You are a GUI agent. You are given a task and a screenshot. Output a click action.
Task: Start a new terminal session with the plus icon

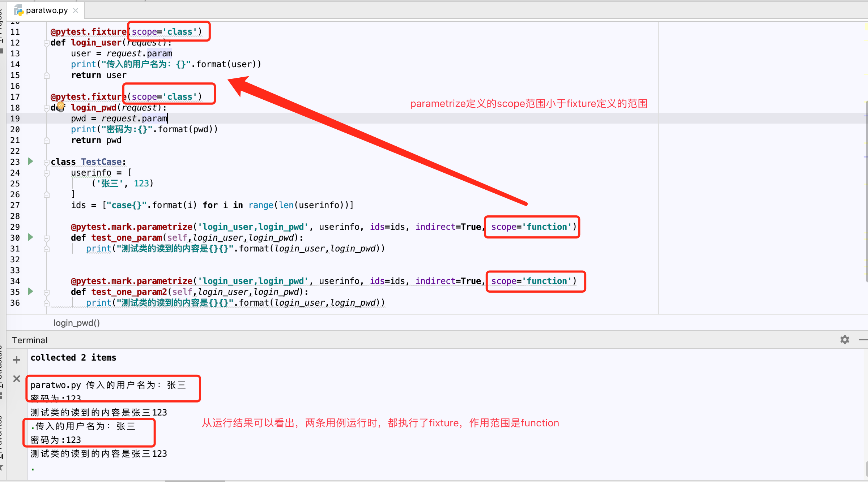tap(16, 360)
